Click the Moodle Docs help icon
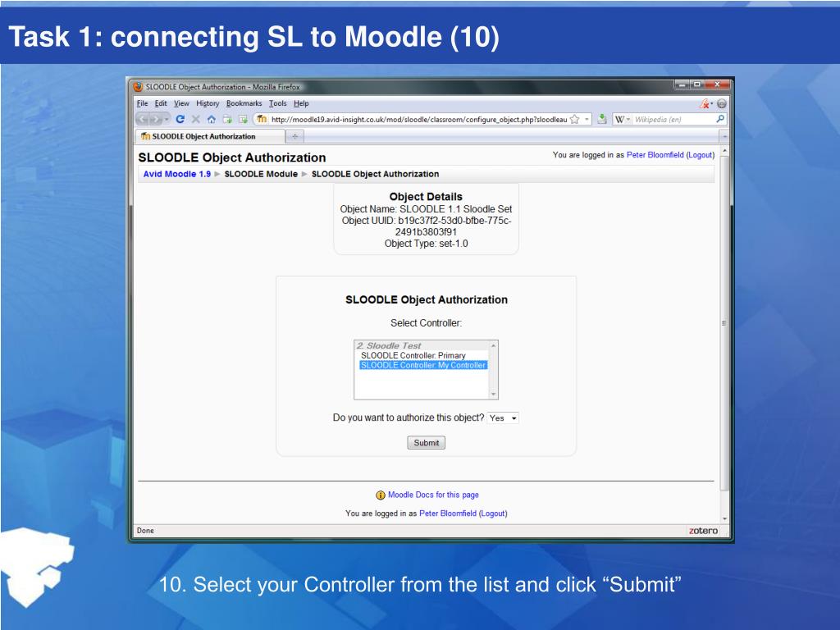Viewport: 840px width, 630px height. tap(381, 495)
